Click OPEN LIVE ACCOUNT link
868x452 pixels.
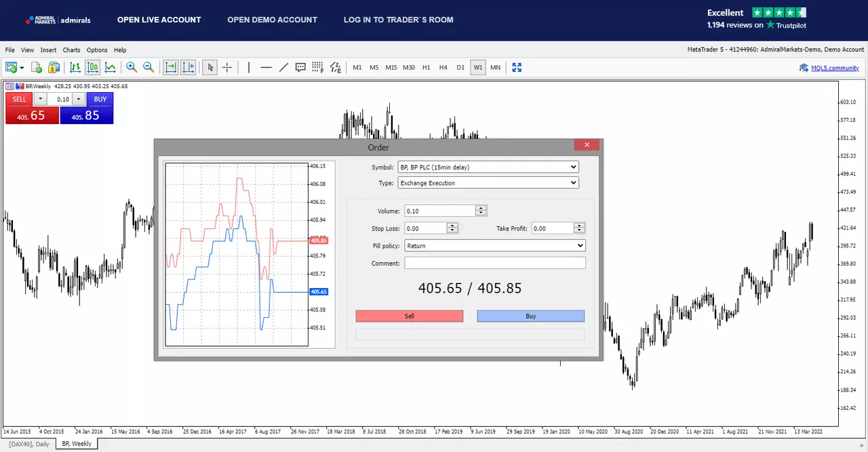[159, 20]
